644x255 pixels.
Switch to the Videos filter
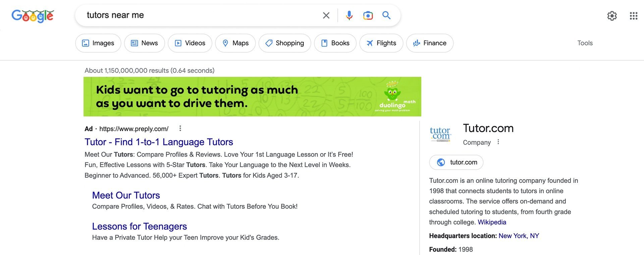pos(190,43)
